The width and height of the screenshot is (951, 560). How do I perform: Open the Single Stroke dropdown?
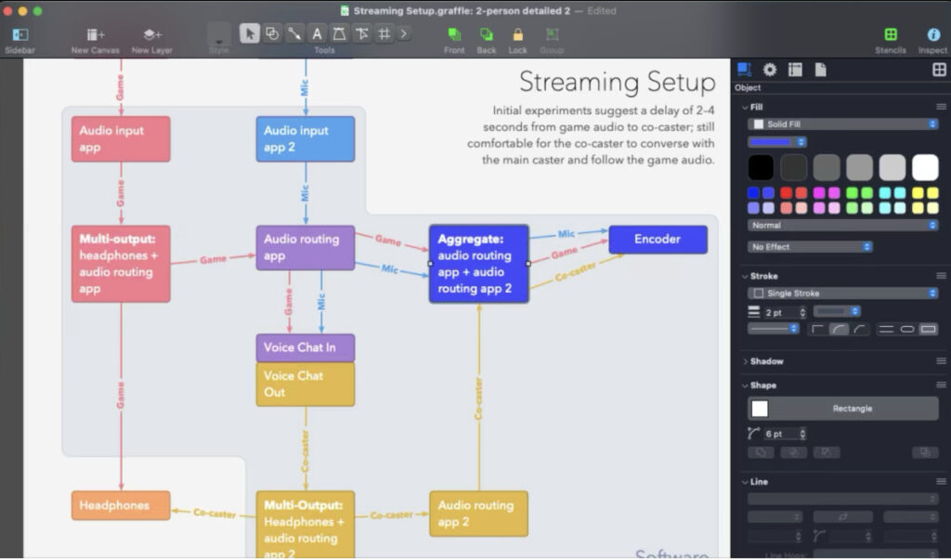click(843, 293)
